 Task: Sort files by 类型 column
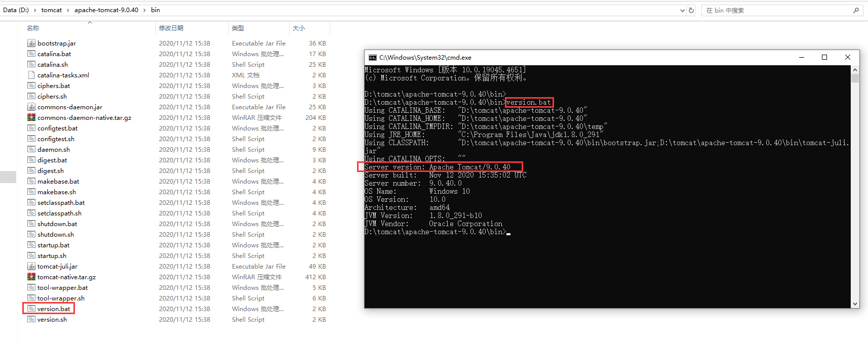[x=238, y=28]
